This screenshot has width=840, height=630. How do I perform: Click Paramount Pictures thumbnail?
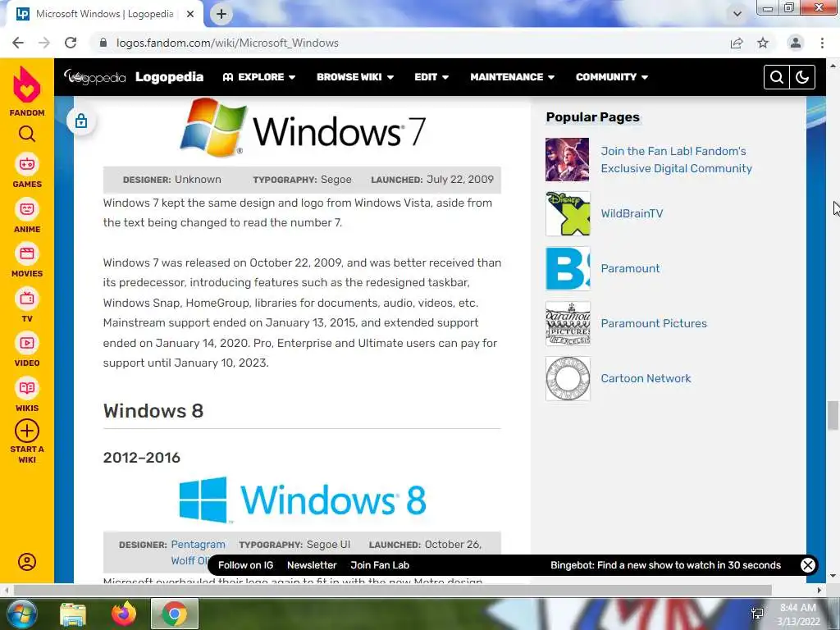click(568, 323)
